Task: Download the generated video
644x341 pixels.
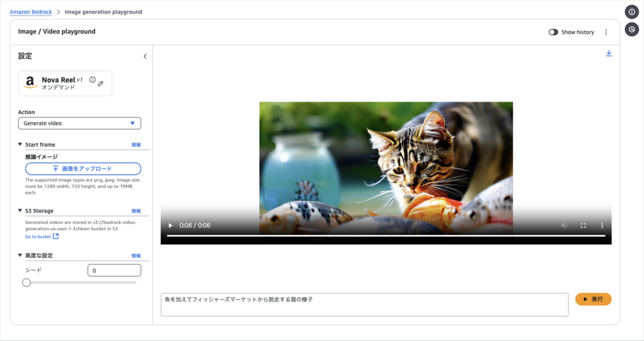Action: (609, 54)
